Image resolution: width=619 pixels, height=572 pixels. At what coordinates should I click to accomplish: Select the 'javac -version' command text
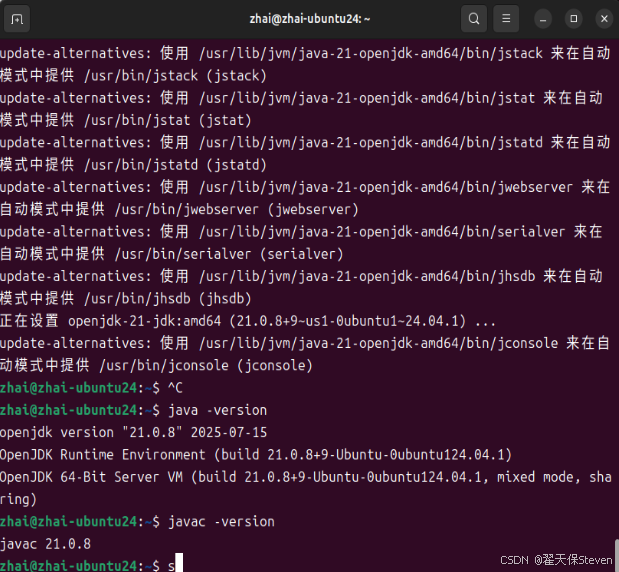(221, 522)
